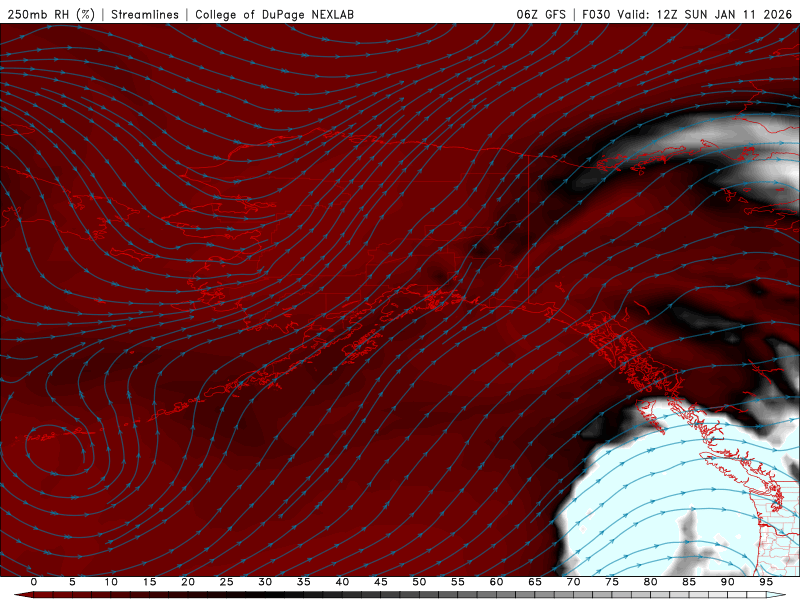Click the '70' value on color scale
Image resolution: width=800 pixels, height=600 pixels.
(573, 582)
